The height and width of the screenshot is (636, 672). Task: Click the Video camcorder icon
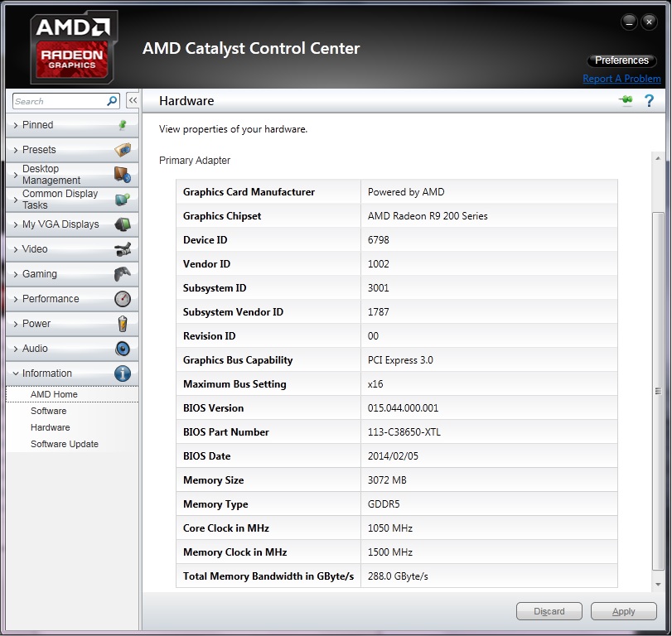(x=123, y=248)
